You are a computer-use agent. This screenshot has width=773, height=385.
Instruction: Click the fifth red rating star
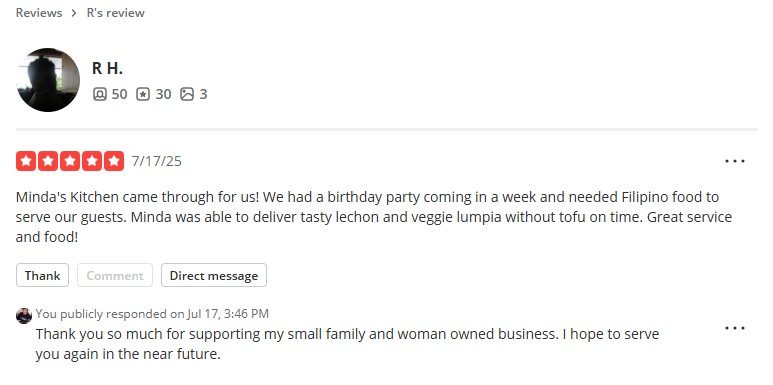point(114,161)
